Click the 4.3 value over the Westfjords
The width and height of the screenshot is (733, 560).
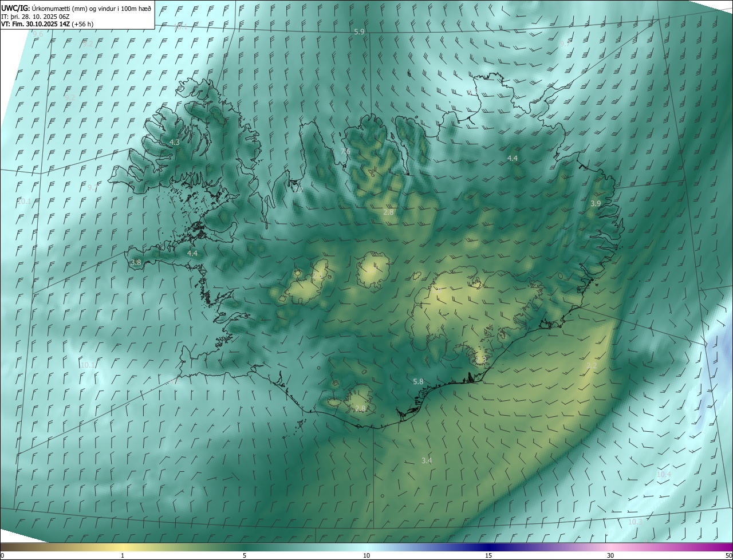tap(175, 142)
